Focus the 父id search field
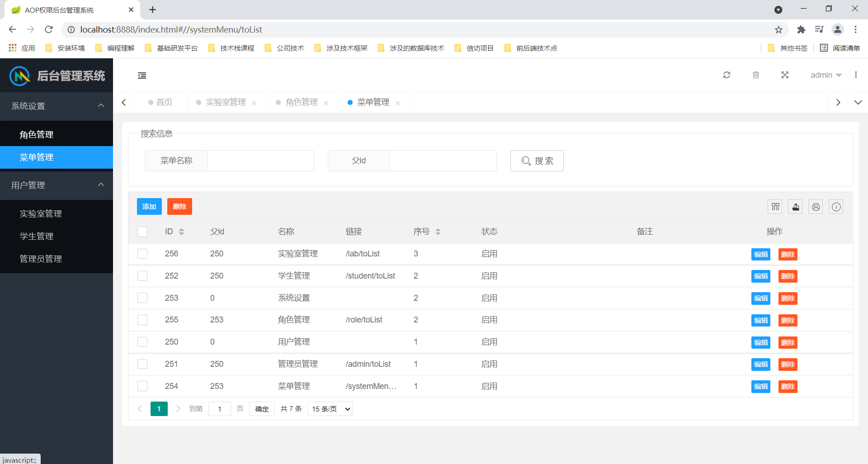Viewport: 868px width, 464px height. coord(443,161)
